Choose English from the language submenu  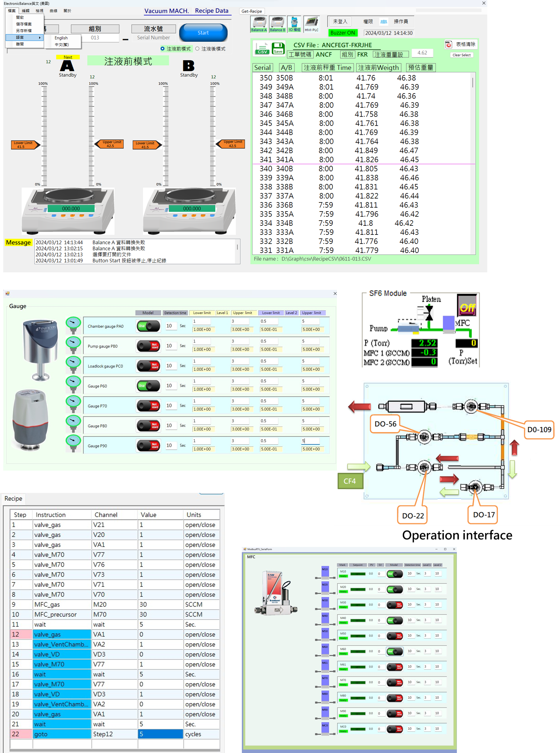click(x=61, y=38)
